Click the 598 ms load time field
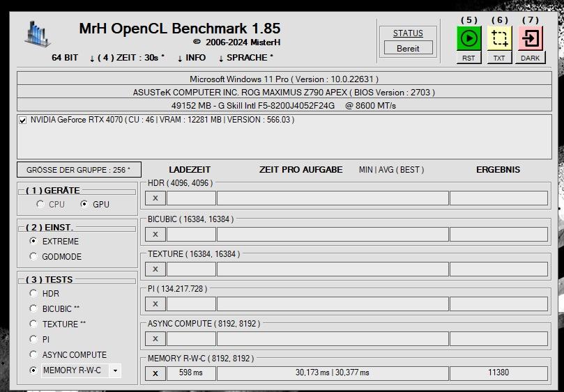 pos(191,373)
